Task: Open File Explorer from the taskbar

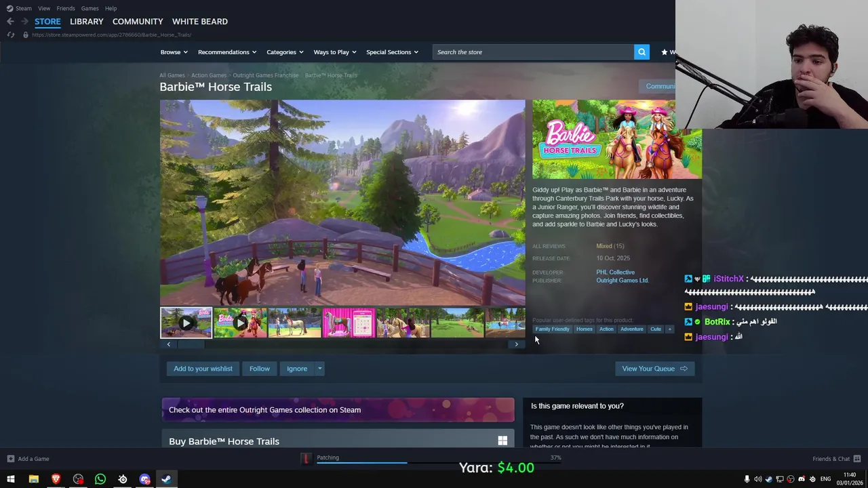Action: [33, 479]
